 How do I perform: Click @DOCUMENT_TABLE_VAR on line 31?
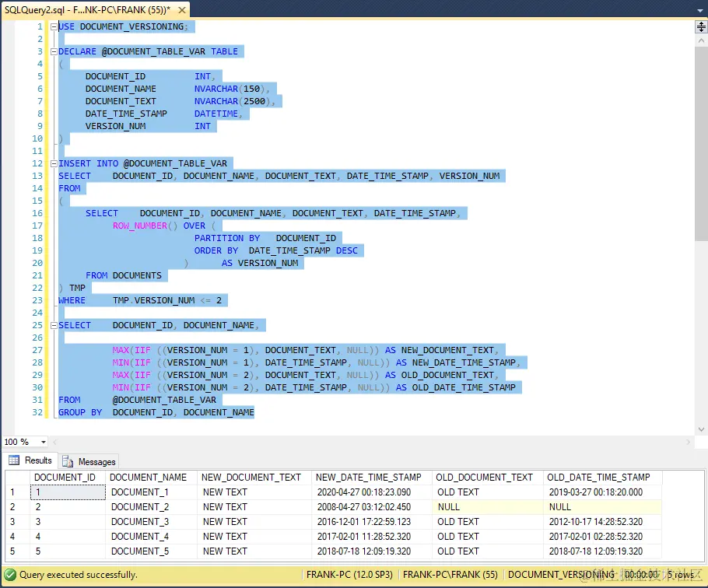point(164,400)
